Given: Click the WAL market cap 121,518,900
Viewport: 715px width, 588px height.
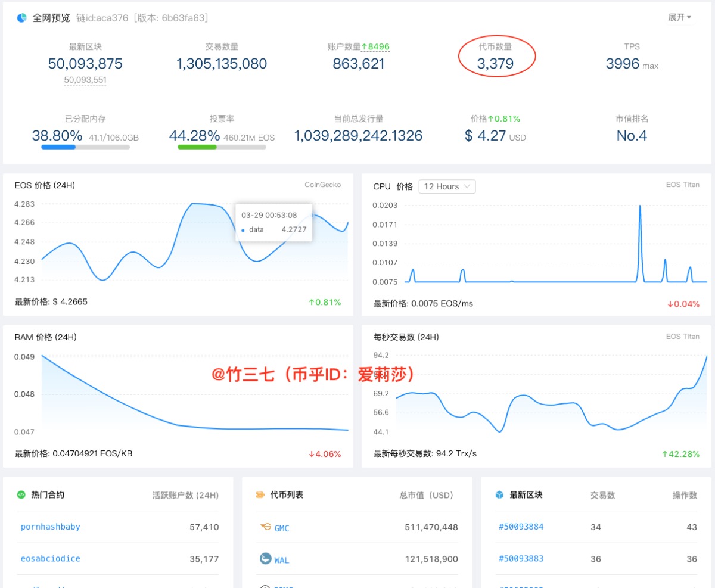Looking at the screenshot, I should click(431, 559).
